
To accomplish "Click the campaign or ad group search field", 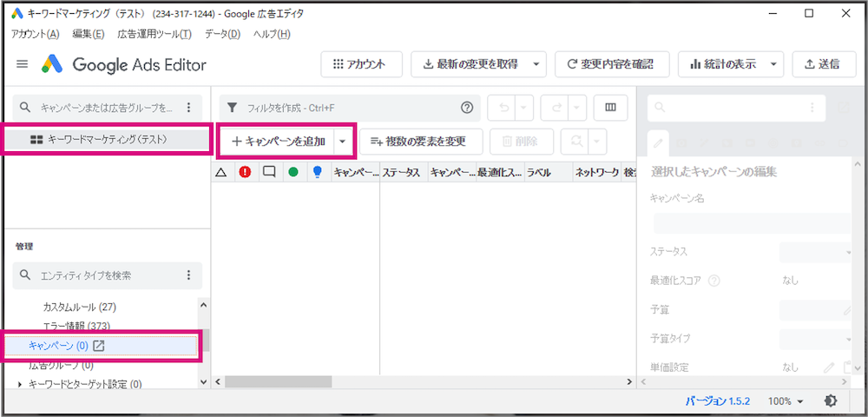I will coord(107,107).
